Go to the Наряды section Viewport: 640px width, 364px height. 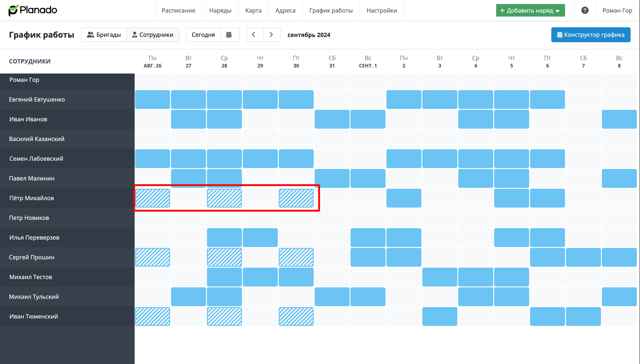click(220, 11)
